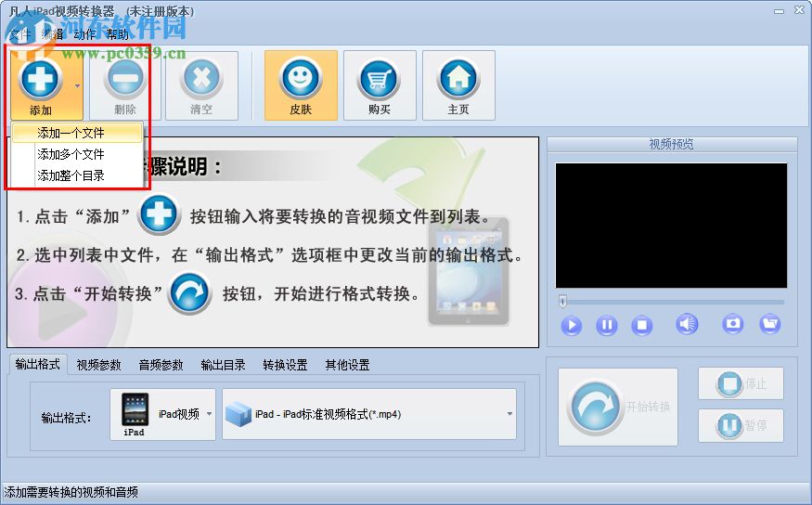Click the arrow icon in step 3 instructions

click(x=190, y=293)
